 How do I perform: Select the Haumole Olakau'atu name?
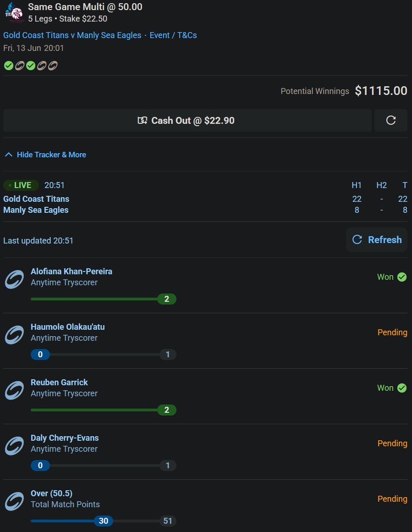(x=68, y=327)
